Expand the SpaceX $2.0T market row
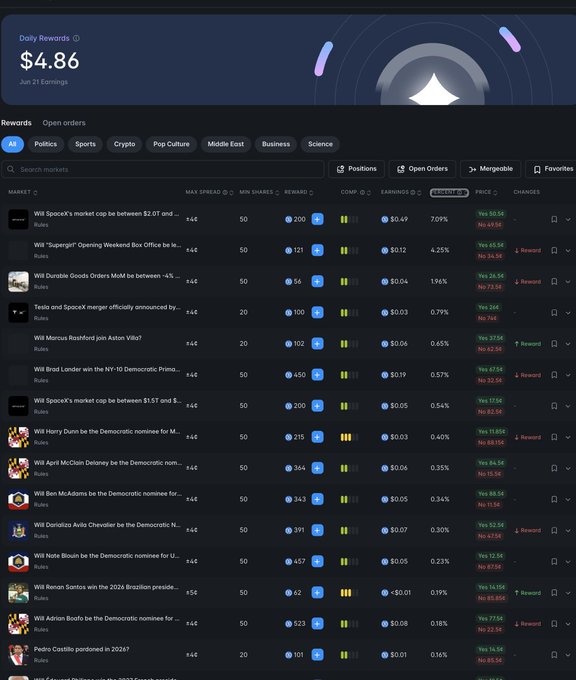This screenshot has height=680, width=576. pyautogui.click(x=568, y=219)
